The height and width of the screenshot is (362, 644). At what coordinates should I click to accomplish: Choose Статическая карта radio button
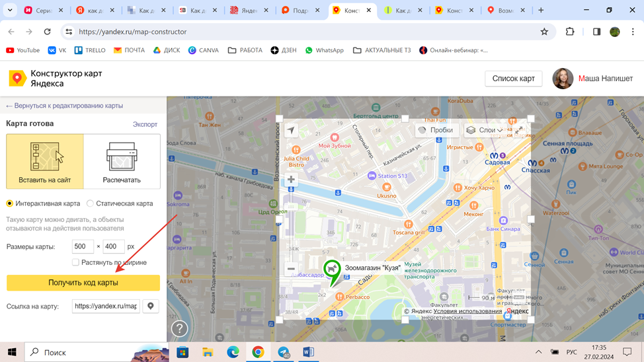click(x=90, y=203)
